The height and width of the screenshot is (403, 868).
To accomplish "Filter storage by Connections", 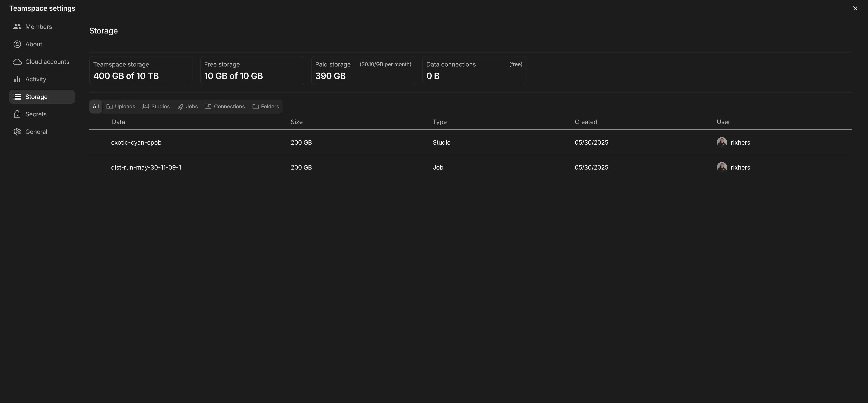I will pos(225,107).
